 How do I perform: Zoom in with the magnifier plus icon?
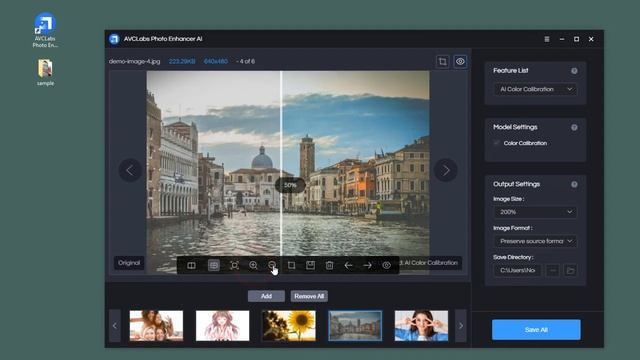pos(253,265)
